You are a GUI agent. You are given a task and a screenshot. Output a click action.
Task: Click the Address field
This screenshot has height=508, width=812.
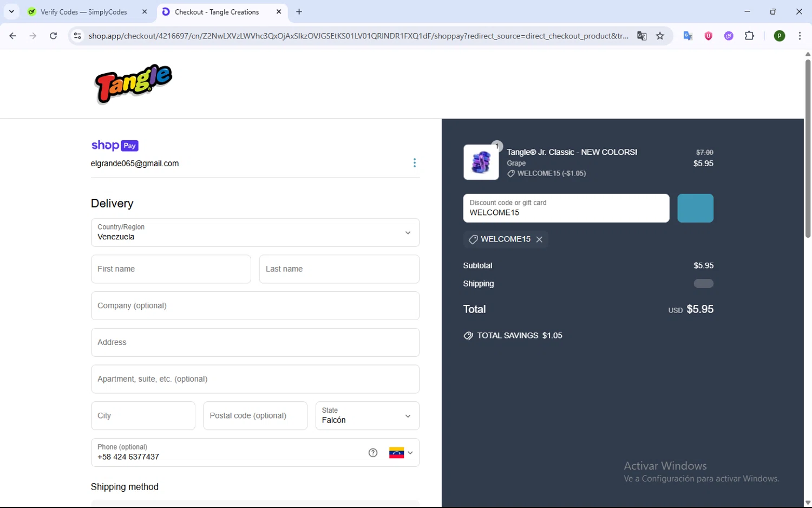point(255,342)
